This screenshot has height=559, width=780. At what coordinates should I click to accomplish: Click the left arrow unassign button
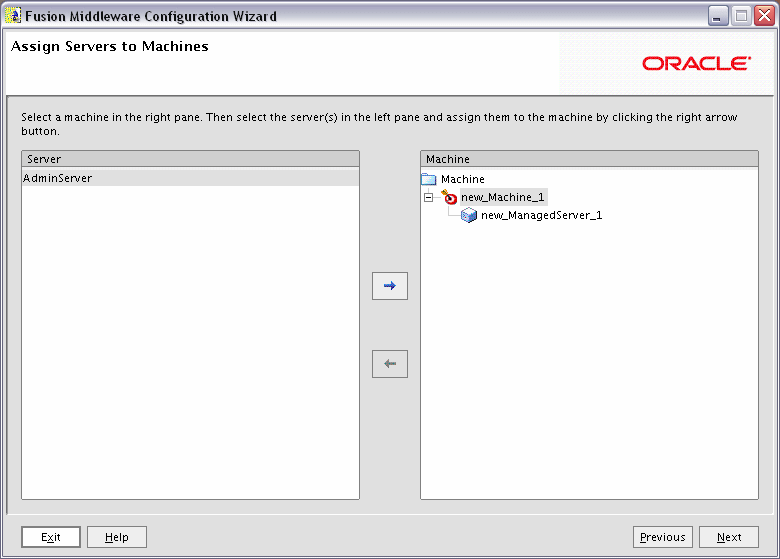[390, 364]
